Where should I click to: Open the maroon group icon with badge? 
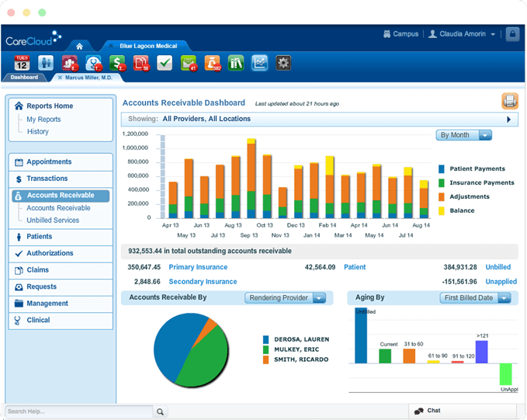point(70,63)
